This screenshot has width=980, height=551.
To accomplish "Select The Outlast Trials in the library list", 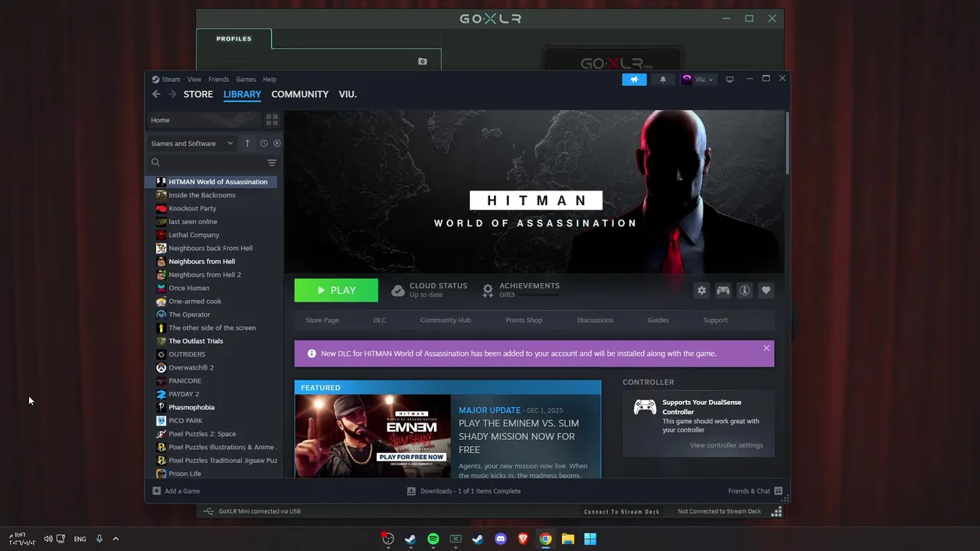I will 213,341.
